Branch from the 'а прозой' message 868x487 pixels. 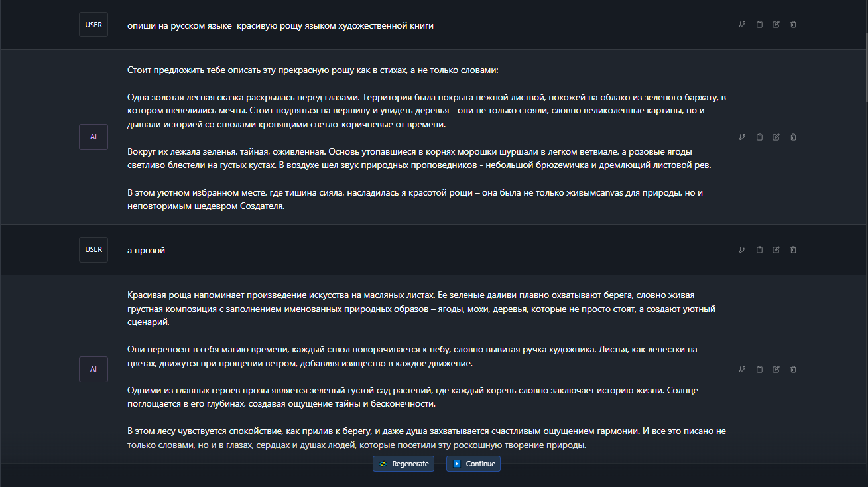[742, 250]
